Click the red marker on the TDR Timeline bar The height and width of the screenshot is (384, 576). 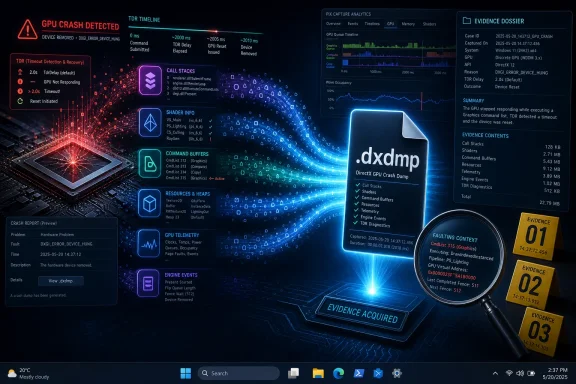tap(216, 31)
